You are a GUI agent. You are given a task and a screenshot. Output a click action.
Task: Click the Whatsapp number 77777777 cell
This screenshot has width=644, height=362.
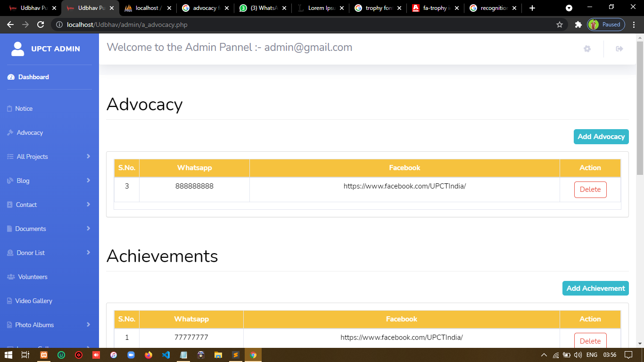[191, 337]
